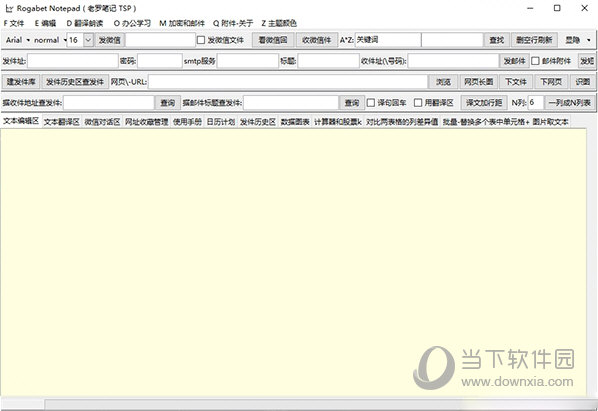Expand the Arial font dropdown
This screenshot has height=411, width=598.
(x=18, y=40)
